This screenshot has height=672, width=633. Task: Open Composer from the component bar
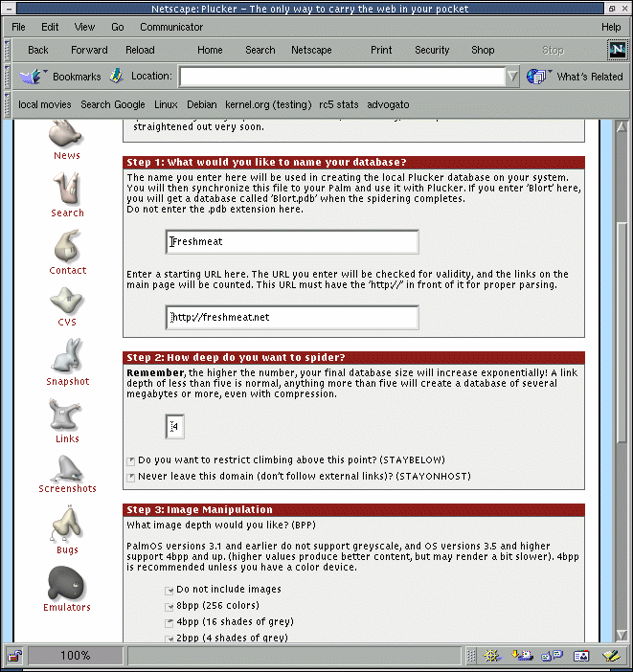pyautogui.click(x=611, y=656)
